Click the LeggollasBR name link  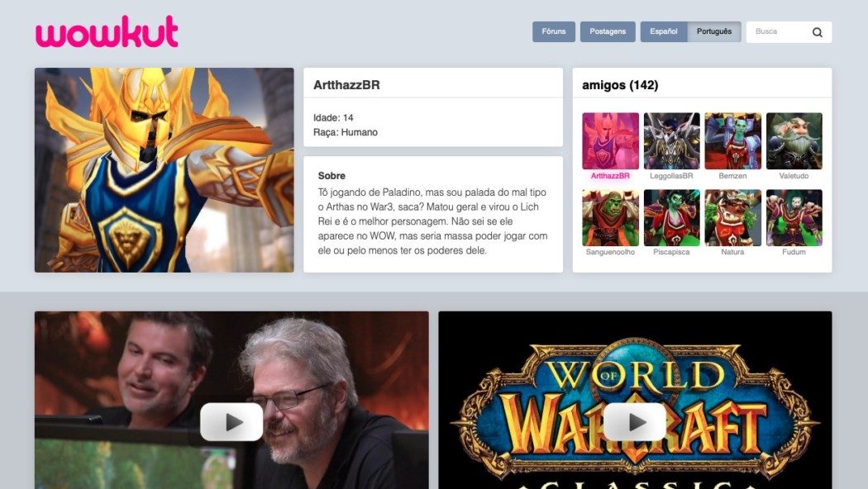671,176
